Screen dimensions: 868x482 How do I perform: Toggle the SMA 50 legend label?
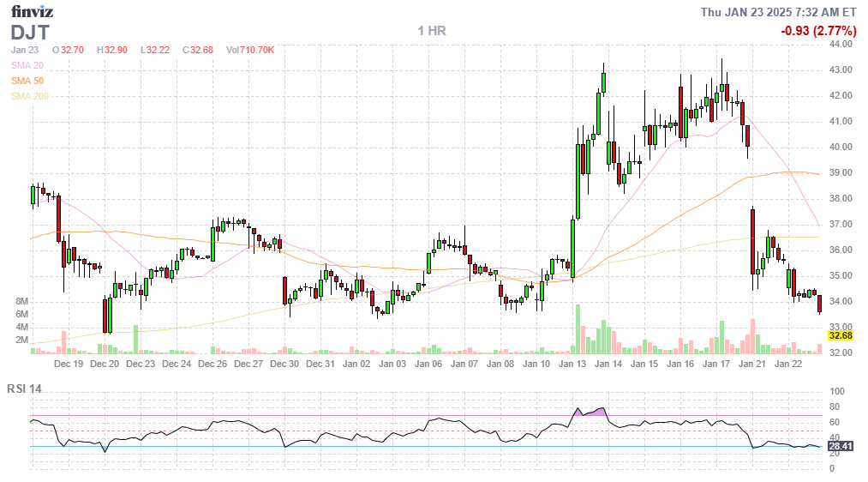click(x=27, y=81)
